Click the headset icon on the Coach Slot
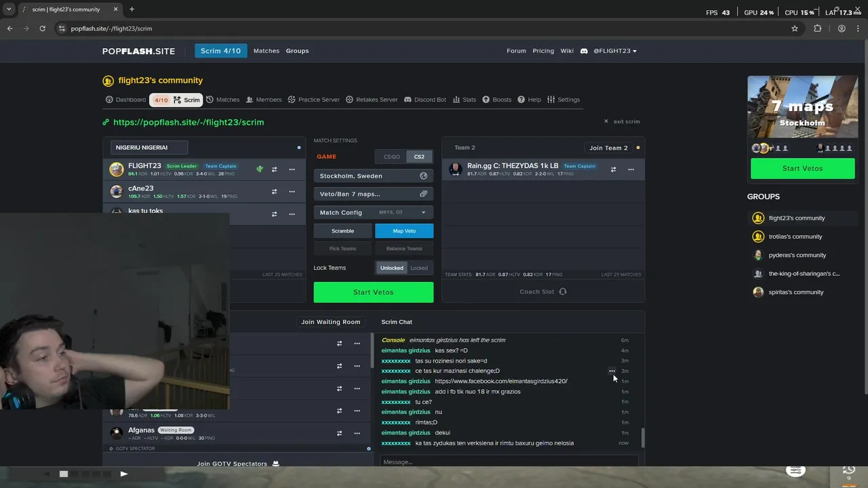This screenshot has height=488, width=868. (x=562, y=291)
